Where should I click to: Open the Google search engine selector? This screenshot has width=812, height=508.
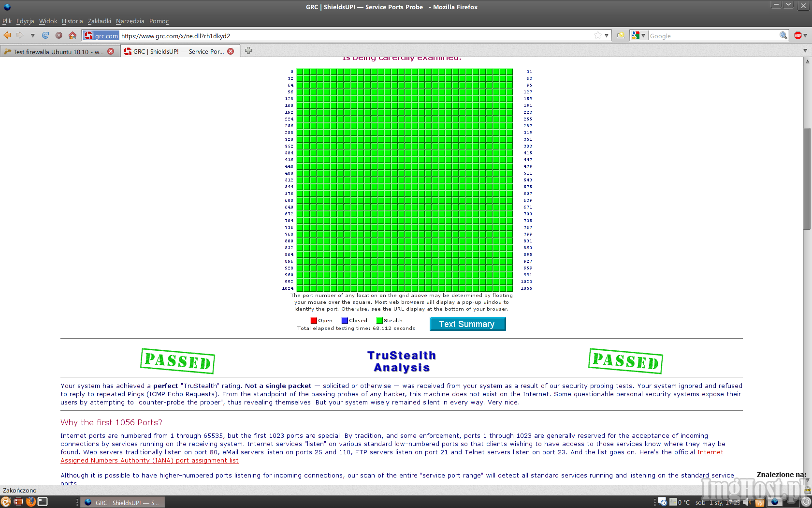638,35
